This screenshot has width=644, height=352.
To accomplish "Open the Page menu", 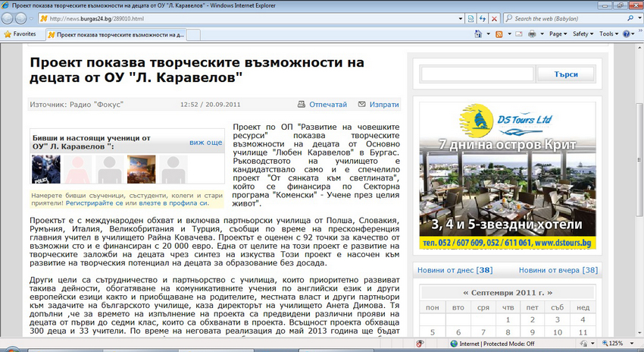I will click(558, 34).
